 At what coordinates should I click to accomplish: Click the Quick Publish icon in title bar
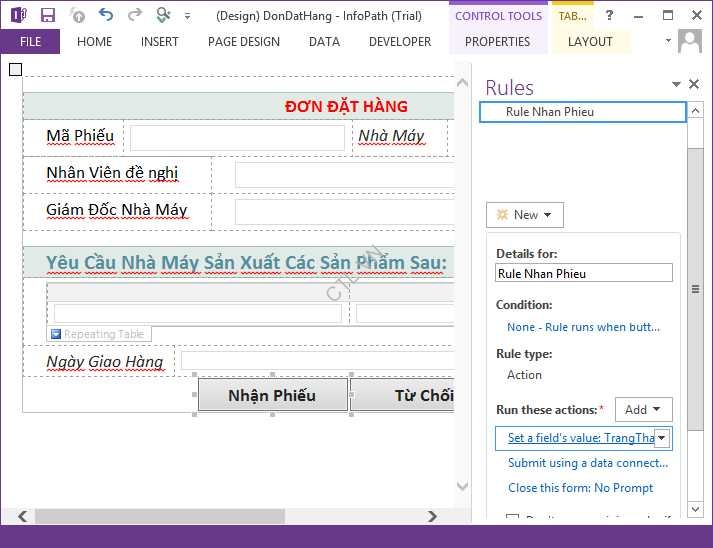[163, 15]
